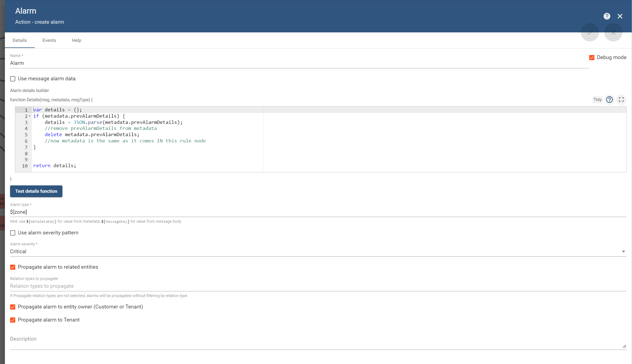632x364 pixels.
Task: Close the Alarm dialog with the X icon
Action: pos(620,16)
